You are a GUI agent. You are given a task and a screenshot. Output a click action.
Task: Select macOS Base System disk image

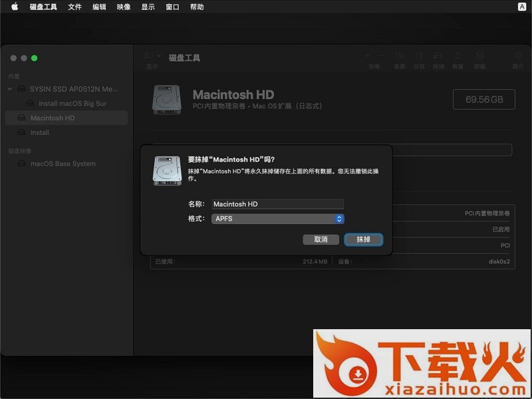[66, 164]
